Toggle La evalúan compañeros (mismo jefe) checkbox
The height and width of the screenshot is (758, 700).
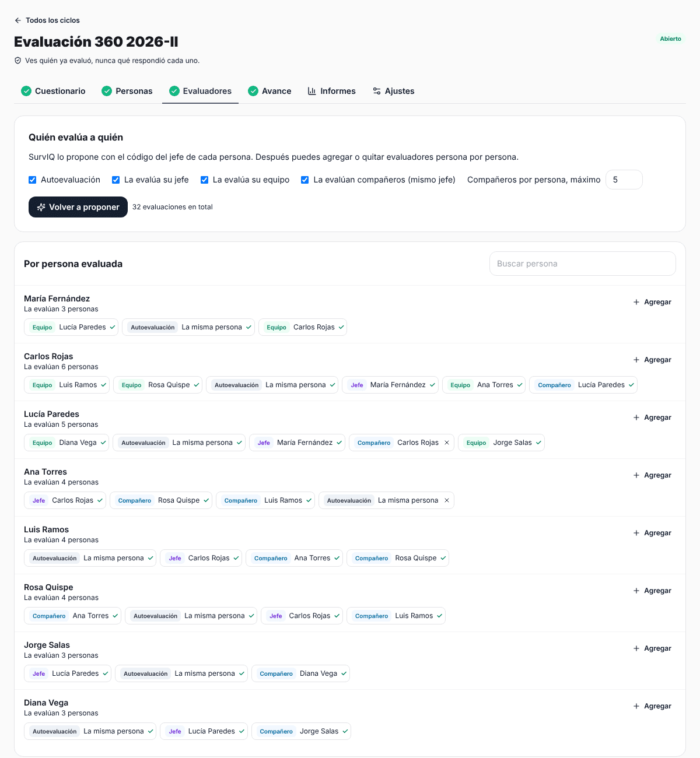coord(304,180)
